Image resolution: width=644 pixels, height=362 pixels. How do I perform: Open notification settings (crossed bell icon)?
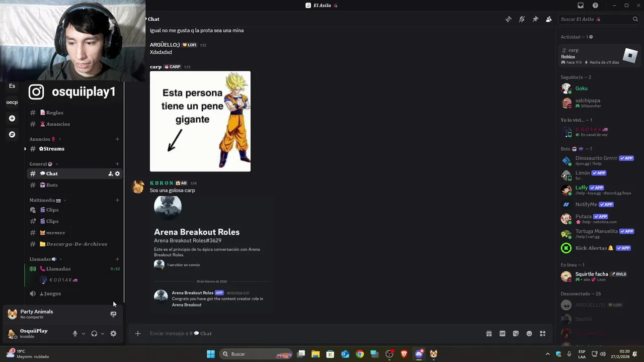coord(522,19)
